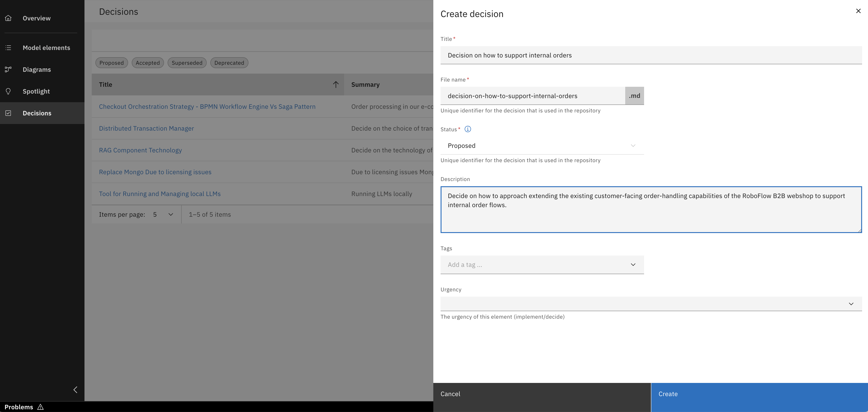Click the Spotlight lightbulb icon
Screen dimensions: 868x412
click(8, 91)
